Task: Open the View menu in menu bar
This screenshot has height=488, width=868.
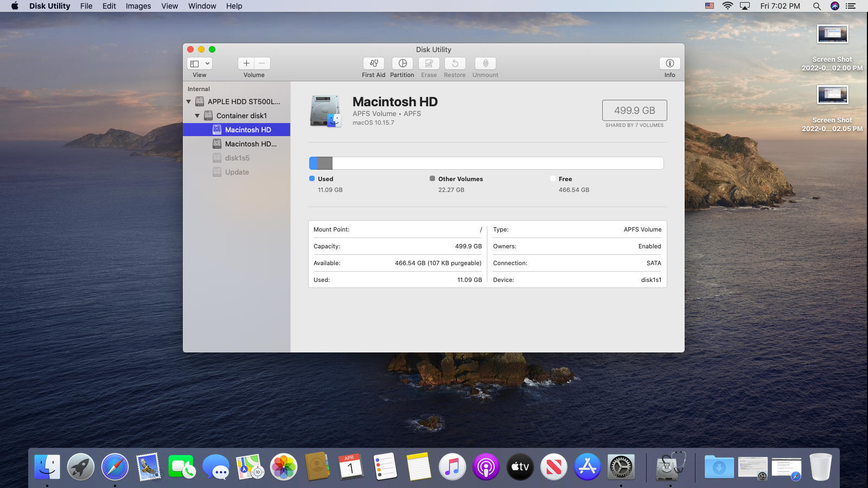Action: [170, 6]
